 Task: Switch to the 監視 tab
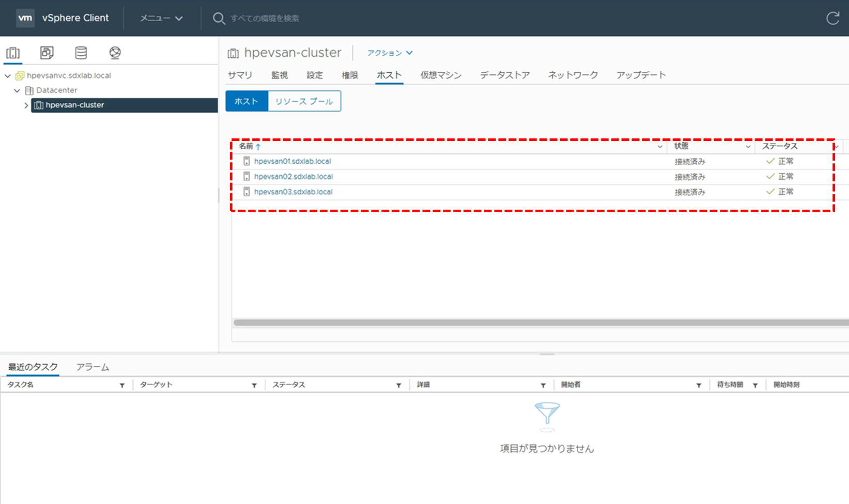[x=280, y=75]
